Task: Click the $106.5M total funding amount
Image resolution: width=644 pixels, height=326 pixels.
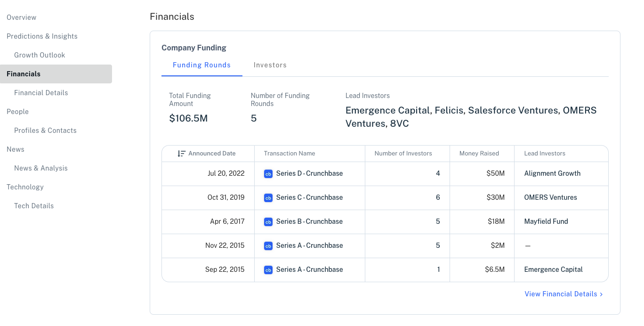Action: point(188,118)
